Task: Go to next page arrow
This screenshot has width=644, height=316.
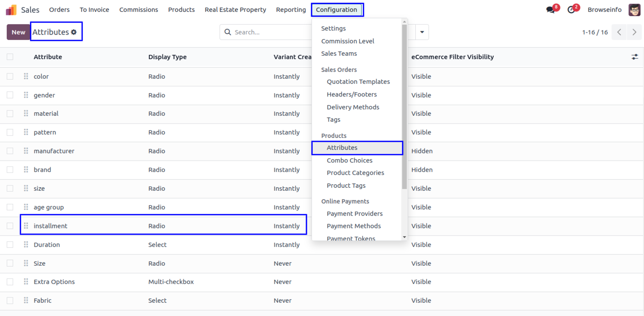Action: pos(634,32)
